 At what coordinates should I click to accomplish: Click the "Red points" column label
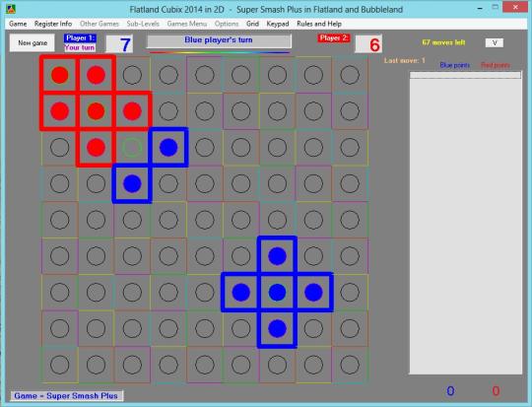(x=496, y=65)
